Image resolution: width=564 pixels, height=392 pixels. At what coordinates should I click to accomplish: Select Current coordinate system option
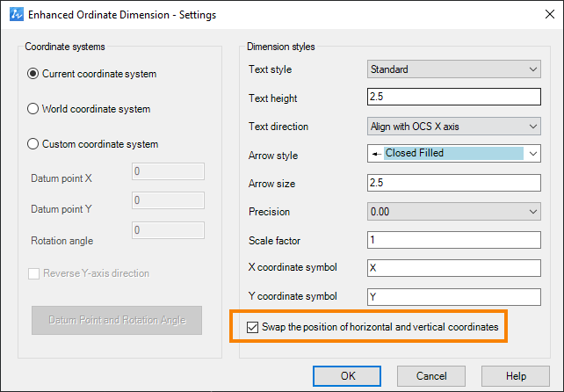[x=33, y=74]
